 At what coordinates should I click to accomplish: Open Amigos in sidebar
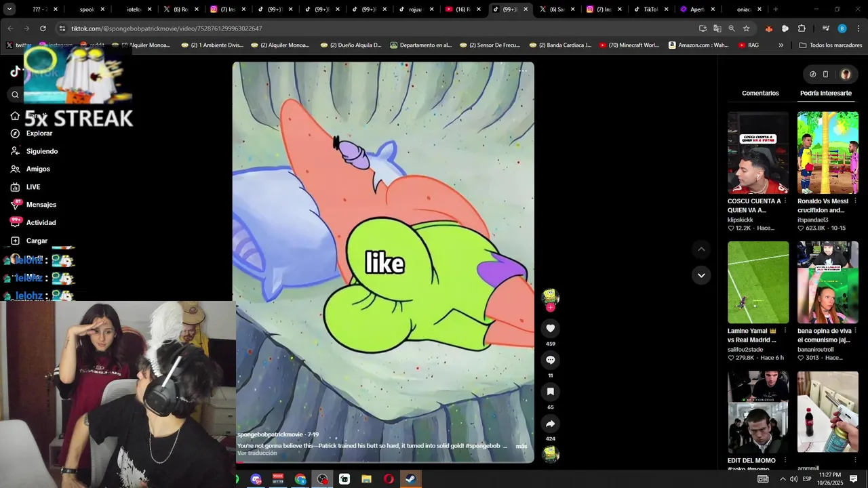[x=31, y=169]
